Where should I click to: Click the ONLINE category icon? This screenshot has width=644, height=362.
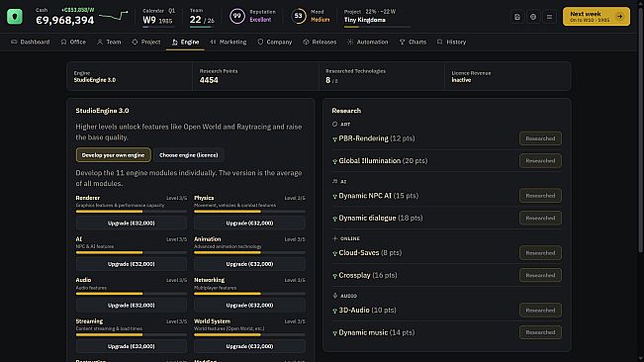point(334,238)
